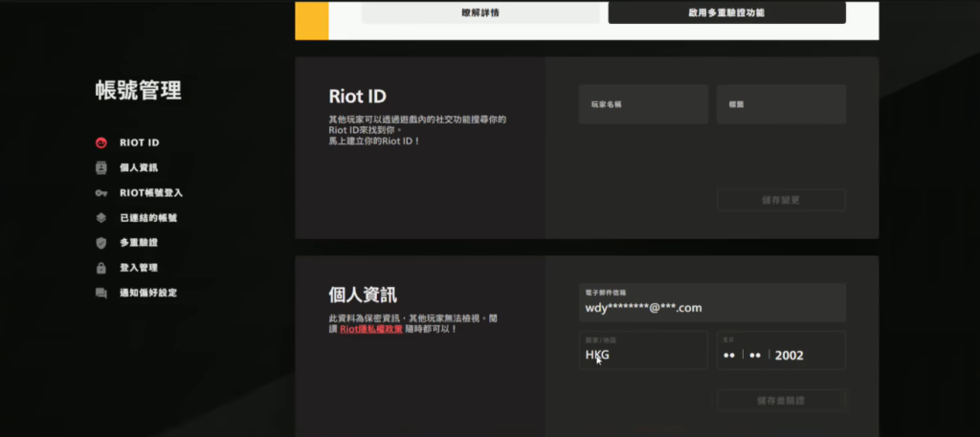Click the 個人資訊 contact card icon
Viewport: 980px width, 437px height.
pos(101,168)
